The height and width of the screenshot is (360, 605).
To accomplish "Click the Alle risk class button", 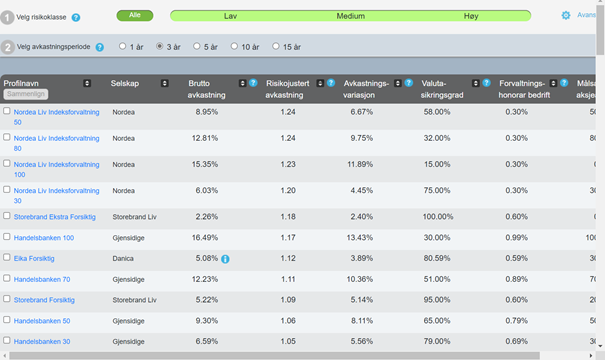I will (135, 15).
